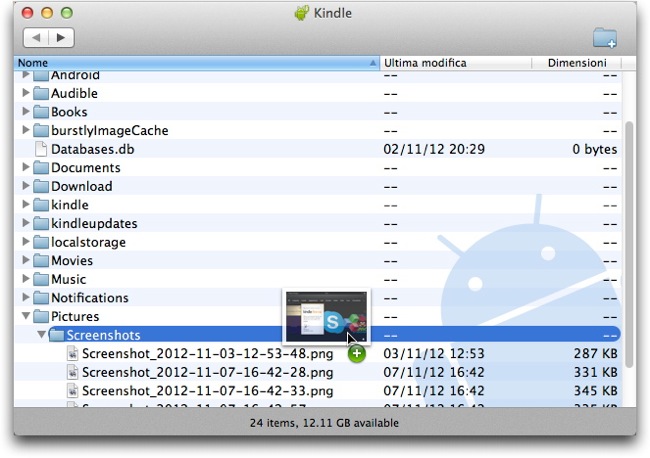The image size is (650, 458).
Task: Select the Books folder icon
Action: 41,112
